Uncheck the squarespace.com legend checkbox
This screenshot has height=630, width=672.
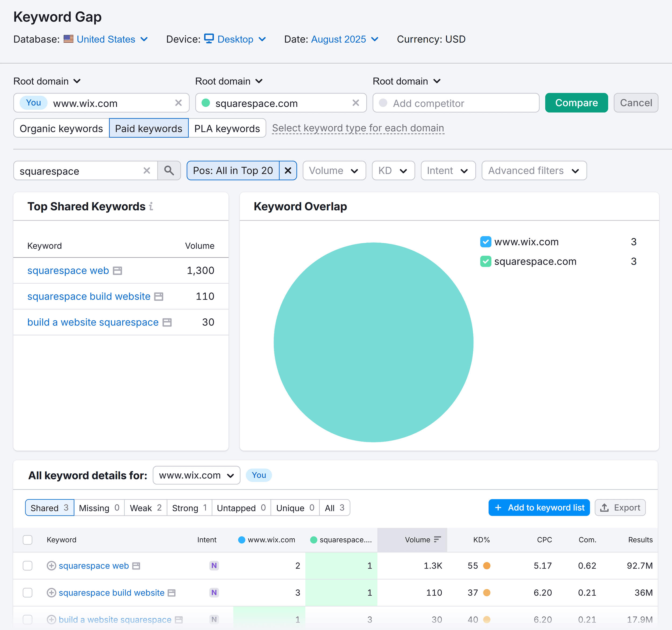485,261
